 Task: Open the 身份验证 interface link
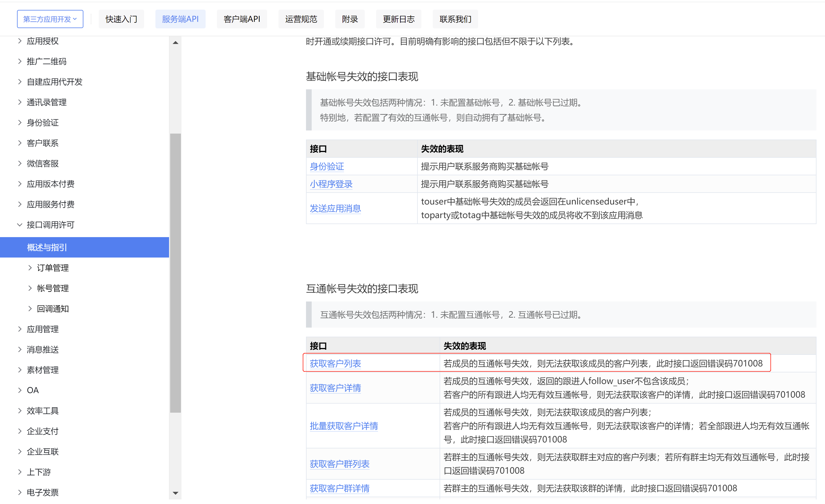pyautogui.click(x=326, y=166)
